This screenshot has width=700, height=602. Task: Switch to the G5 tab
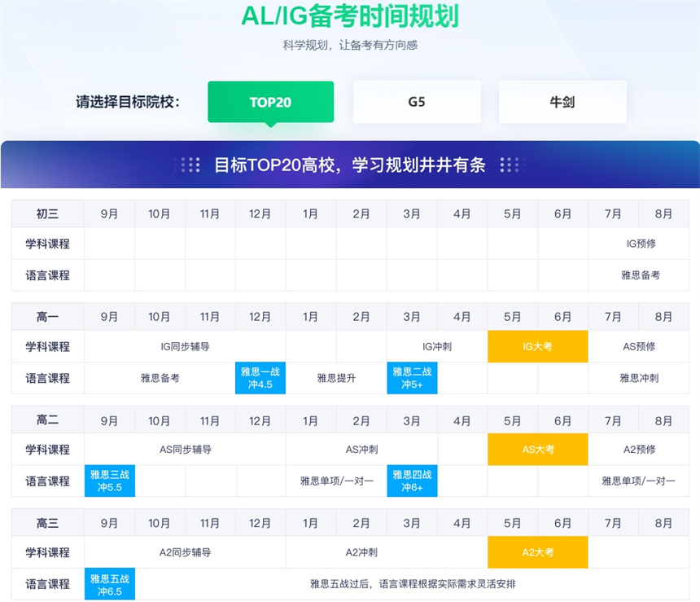coord(416,102)
